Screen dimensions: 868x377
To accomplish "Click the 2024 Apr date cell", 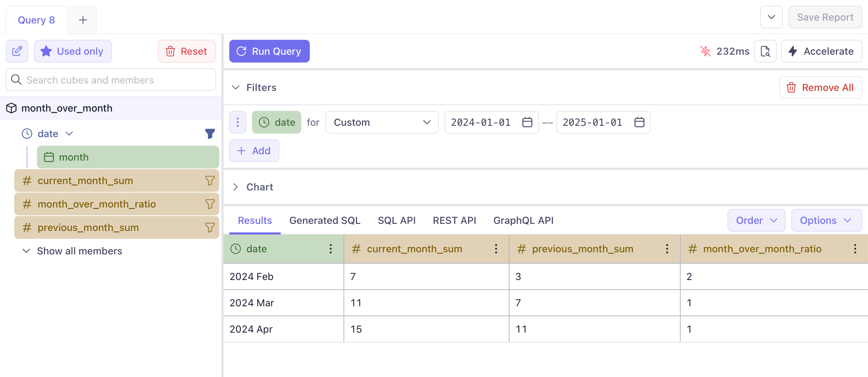I will [284, 329].
